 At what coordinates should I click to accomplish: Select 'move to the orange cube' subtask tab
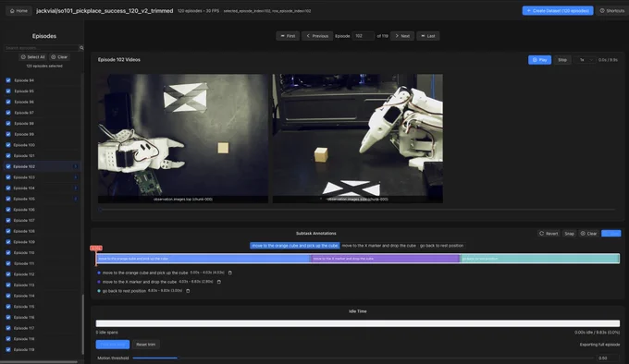click(295, 246)
